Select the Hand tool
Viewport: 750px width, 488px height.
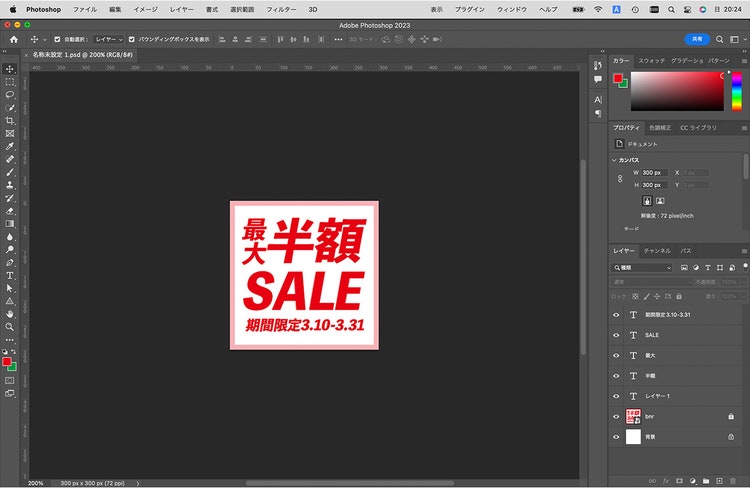coord(10,314)
